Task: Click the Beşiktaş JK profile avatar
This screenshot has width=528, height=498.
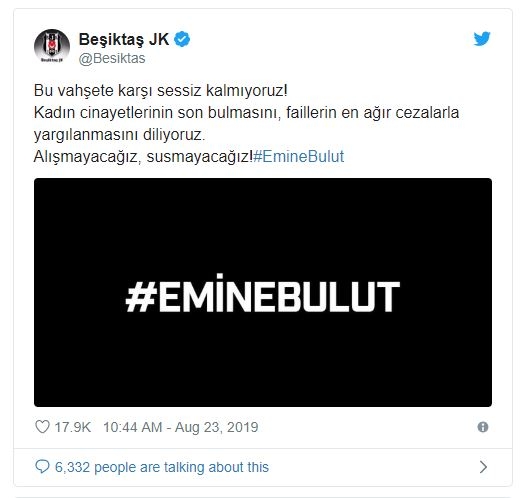Action: (x=52, y=46)
